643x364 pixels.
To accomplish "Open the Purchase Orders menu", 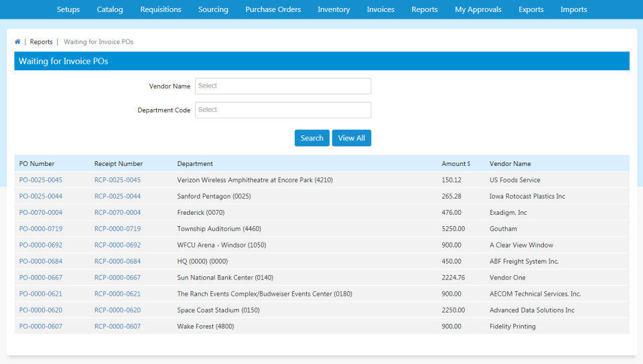I will [x=273, y=9].
